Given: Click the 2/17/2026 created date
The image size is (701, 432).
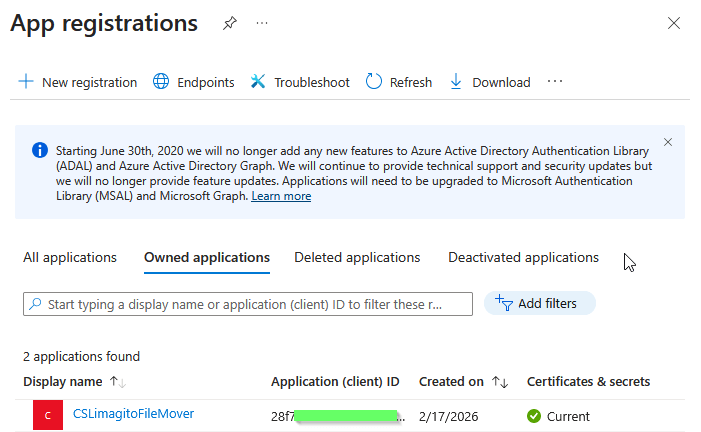Looking at the screenshot, I should tap(448, 416).
